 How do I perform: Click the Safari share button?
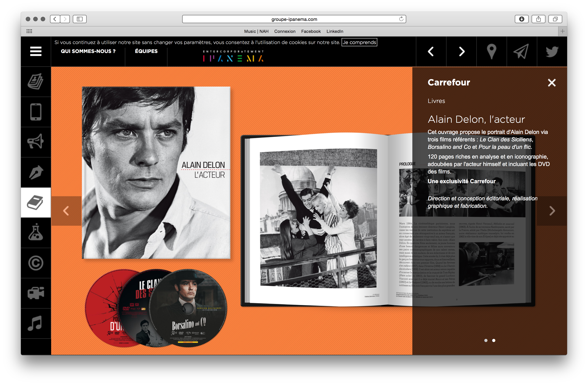click(x=538, y=19)
